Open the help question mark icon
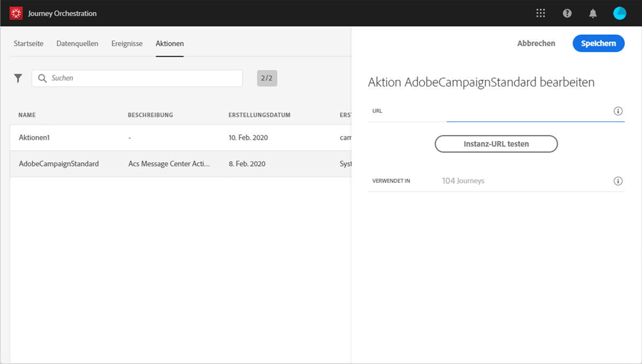642x364 pixels. (567, 13)
